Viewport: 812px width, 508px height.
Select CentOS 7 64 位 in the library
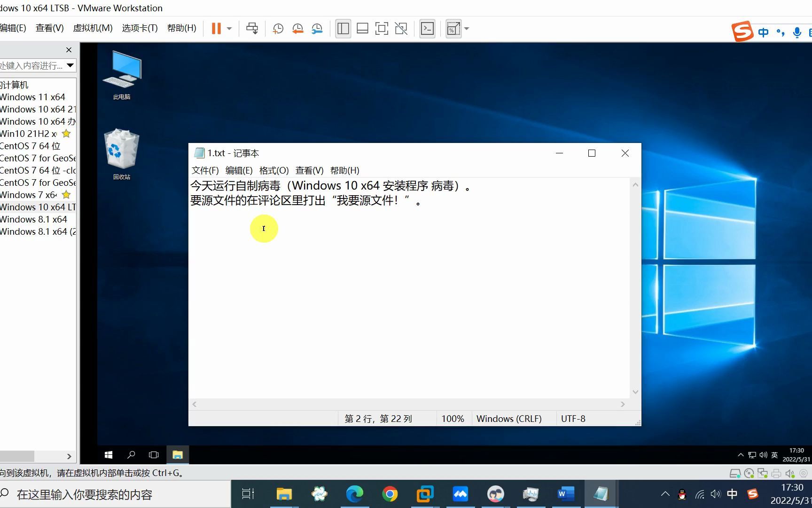point(30,146)
